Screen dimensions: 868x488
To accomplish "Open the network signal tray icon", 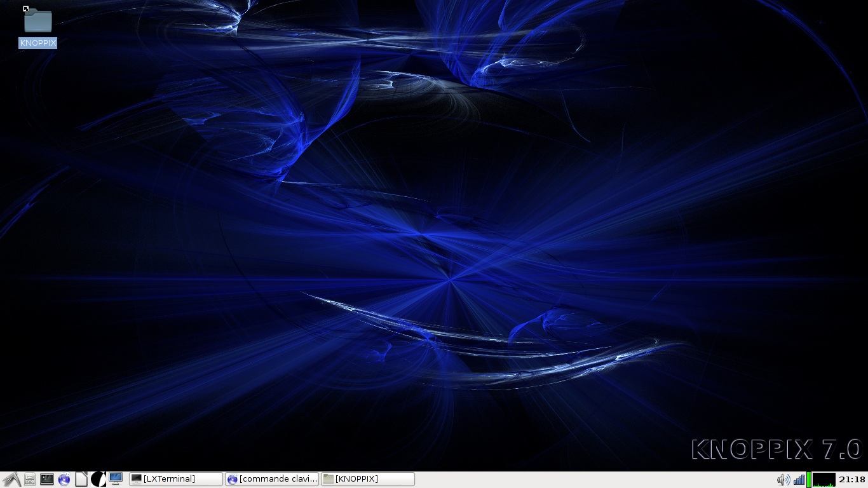I will click(x=799, y=480).
